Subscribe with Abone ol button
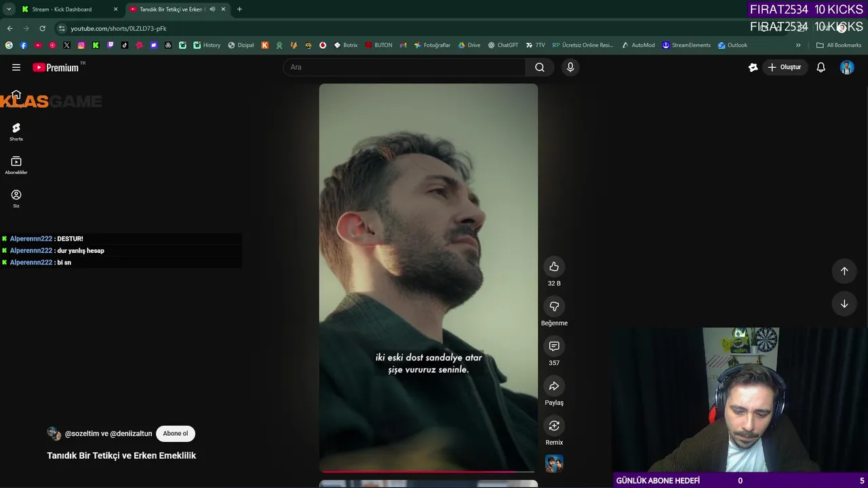Screen dimensions: 868x488 click(x=176, y=434)
